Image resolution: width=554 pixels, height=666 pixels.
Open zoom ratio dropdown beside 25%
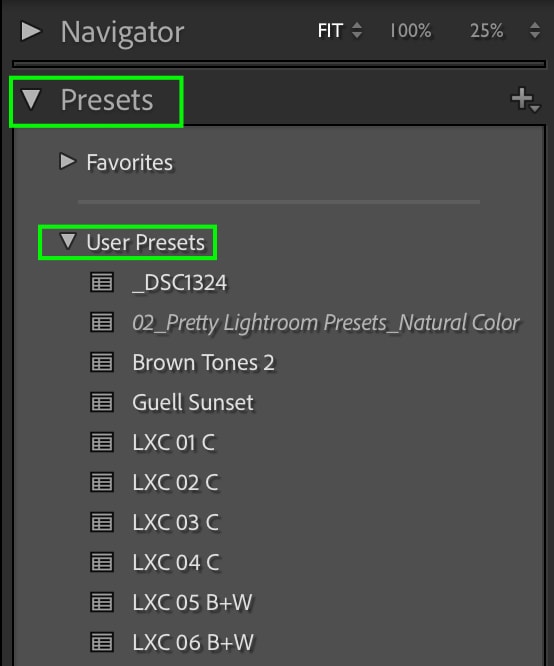(535, 31)
